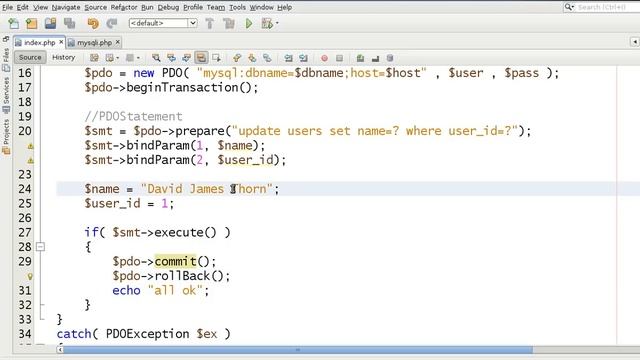The height and width of the screenshot is (360, 640).
Task: Toggle Bookmark on current line
Action: click(267, 58)
